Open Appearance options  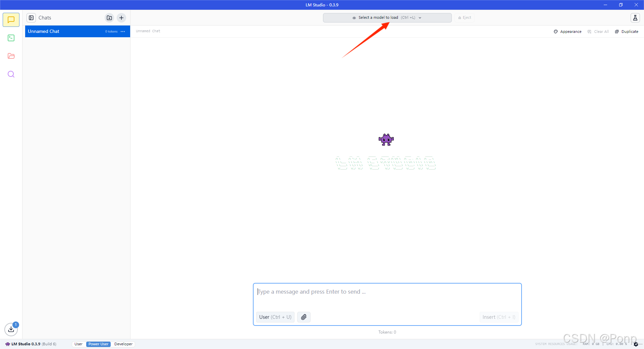(x=568, y=32)
